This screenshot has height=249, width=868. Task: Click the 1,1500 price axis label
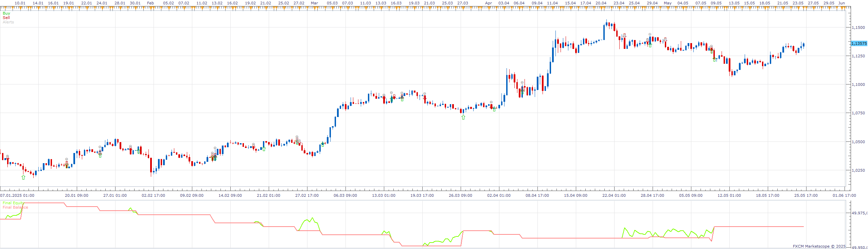click(x=858, y=27)
